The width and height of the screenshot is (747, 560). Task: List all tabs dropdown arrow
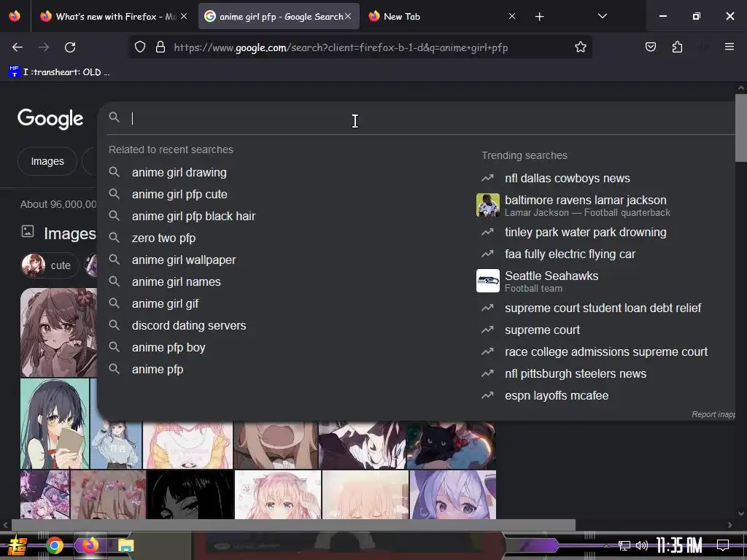pos(602,16)
